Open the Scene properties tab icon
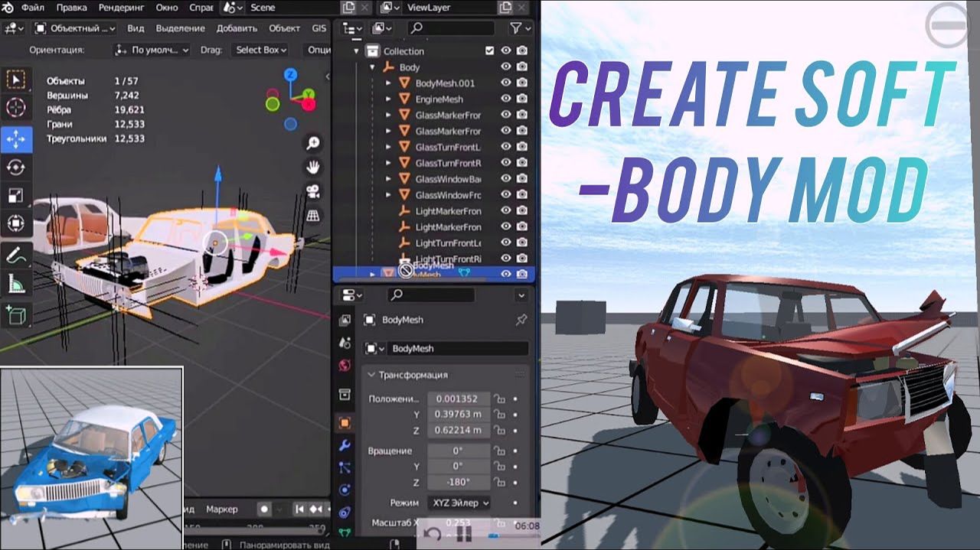Image resolution: width=980 pixels, height=550 pixels. pyautogui.click(x=345, y=343)
